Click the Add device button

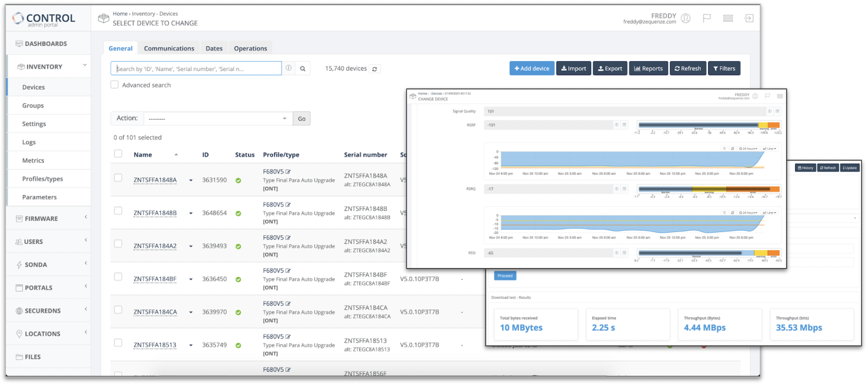pyautogui.click(x=531, y=68)
